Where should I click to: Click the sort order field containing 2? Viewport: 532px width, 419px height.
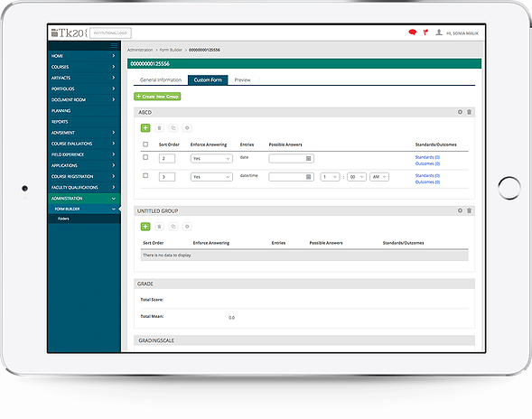[x=167, y=158]
